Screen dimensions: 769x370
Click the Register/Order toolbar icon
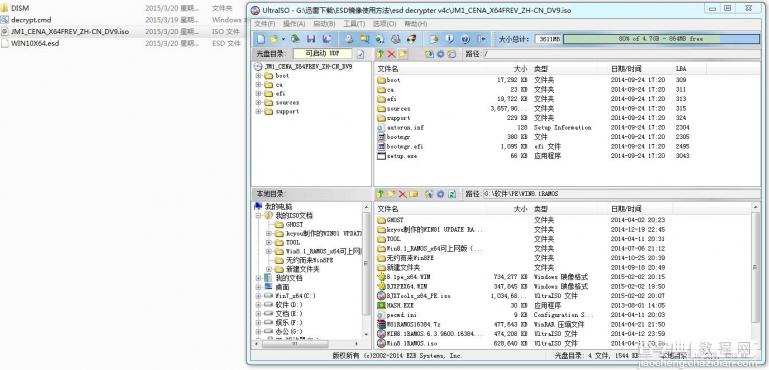pos(434,39)
